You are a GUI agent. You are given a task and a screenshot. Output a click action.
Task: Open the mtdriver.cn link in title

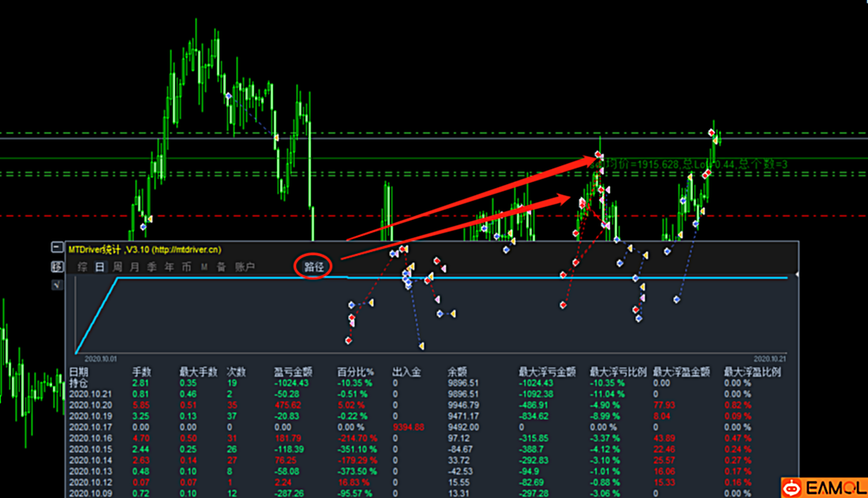coord(186,250)
